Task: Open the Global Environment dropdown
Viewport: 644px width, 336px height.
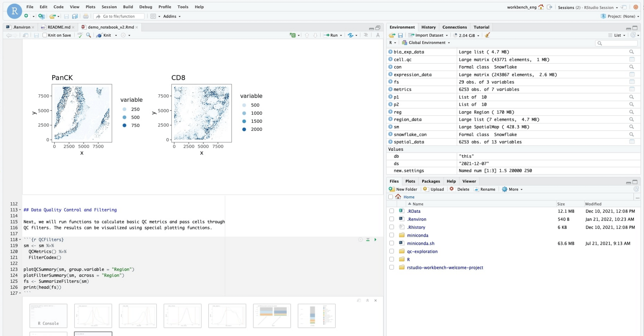Action: click(x=426, y=43)
